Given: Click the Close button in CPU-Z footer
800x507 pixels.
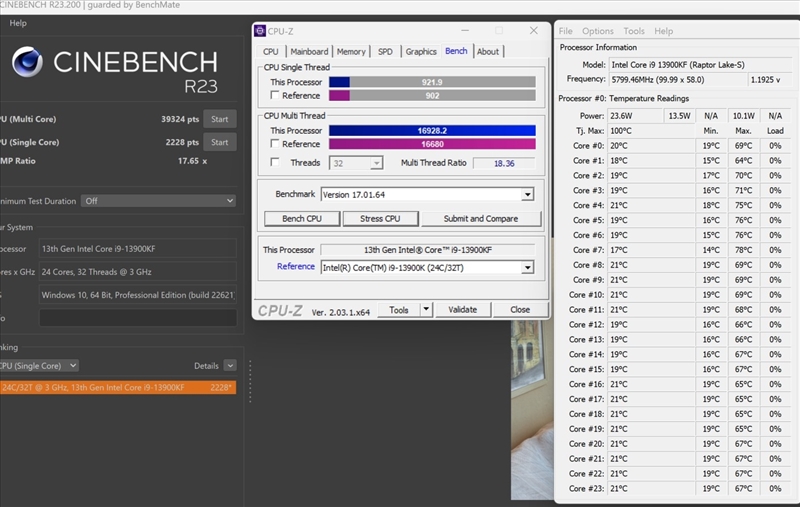Looking at the screenshot, I should coord(520,310).
